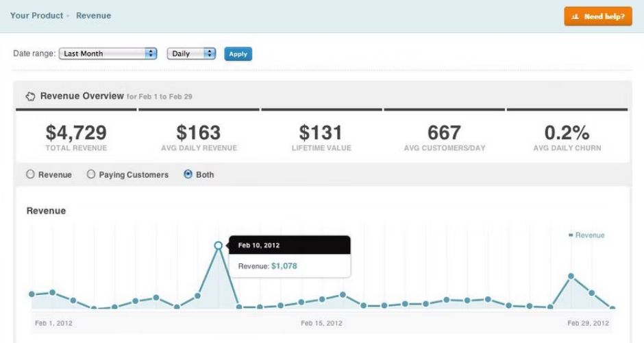Viewport: 644px width, 343px height.
Task: Click the $131 Lifetime Value stat
Action: pos(321,137)
